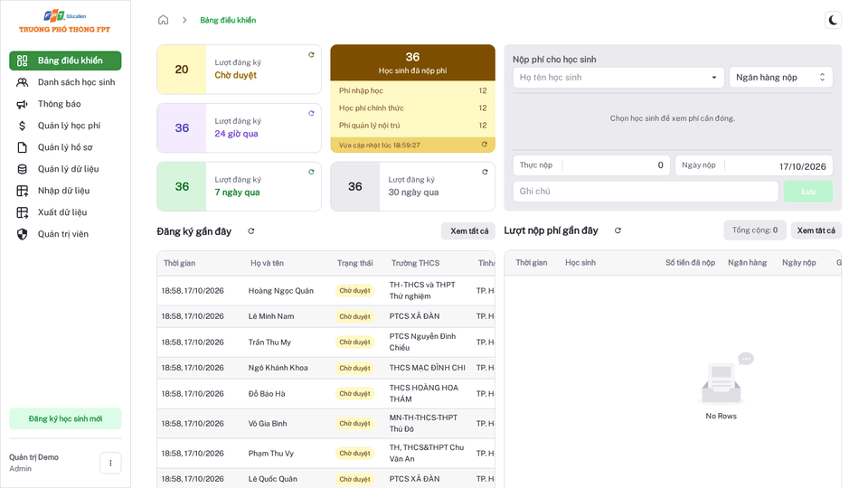This screenshot has width=868, height=488.
Task: Click the dollar icon for học phí
Action: pos(22,126)
